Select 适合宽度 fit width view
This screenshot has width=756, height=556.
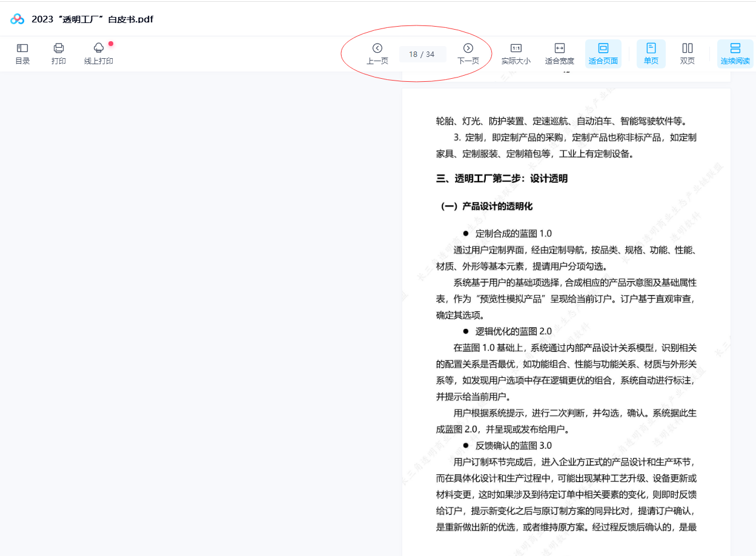click(559, 53)
